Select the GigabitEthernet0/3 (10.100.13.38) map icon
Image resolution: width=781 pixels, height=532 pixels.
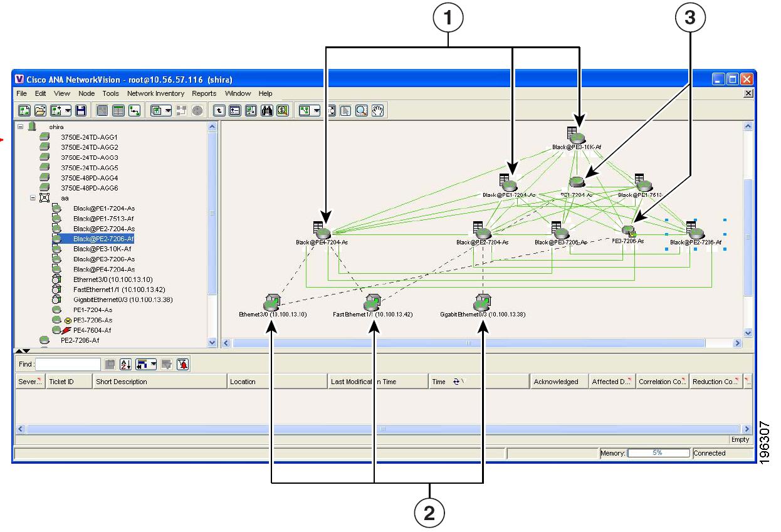[x=482, y=301]
